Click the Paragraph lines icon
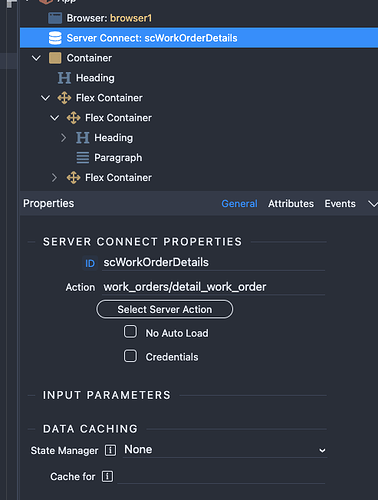Image resolution: width=378 pixels, height=500 pixels. (x=83, y=158)
